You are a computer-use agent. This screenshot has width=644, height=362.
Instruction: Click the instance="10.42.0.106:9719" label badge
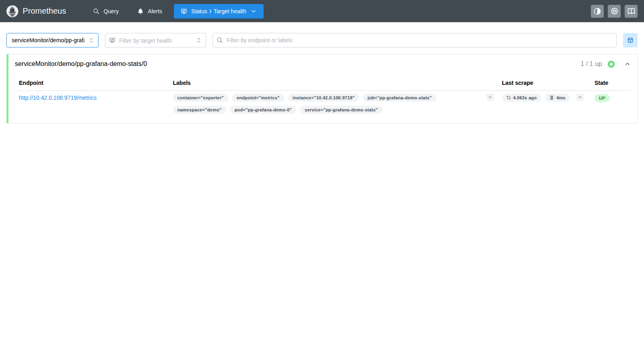pos(324,98)
